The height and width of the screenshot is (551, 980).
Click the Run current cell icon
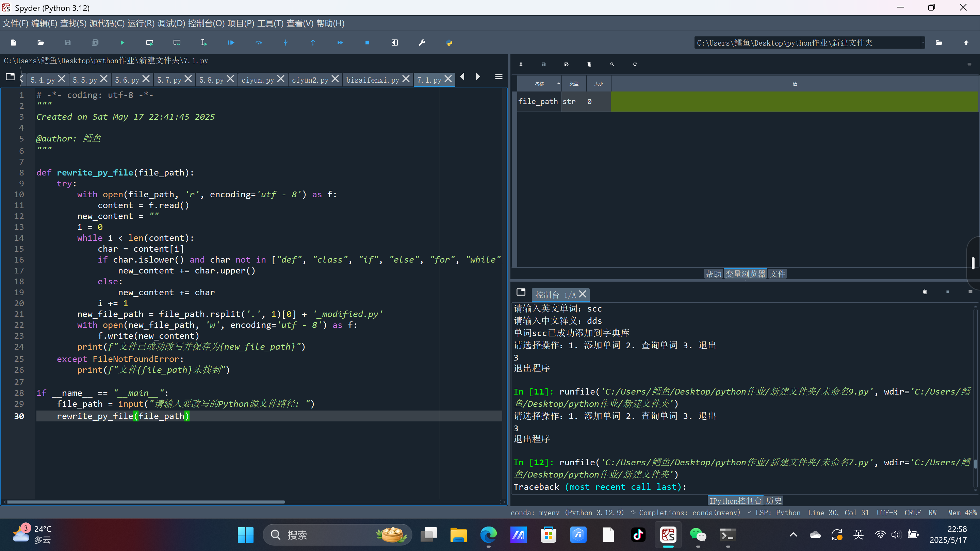click(x=149, y=43)
